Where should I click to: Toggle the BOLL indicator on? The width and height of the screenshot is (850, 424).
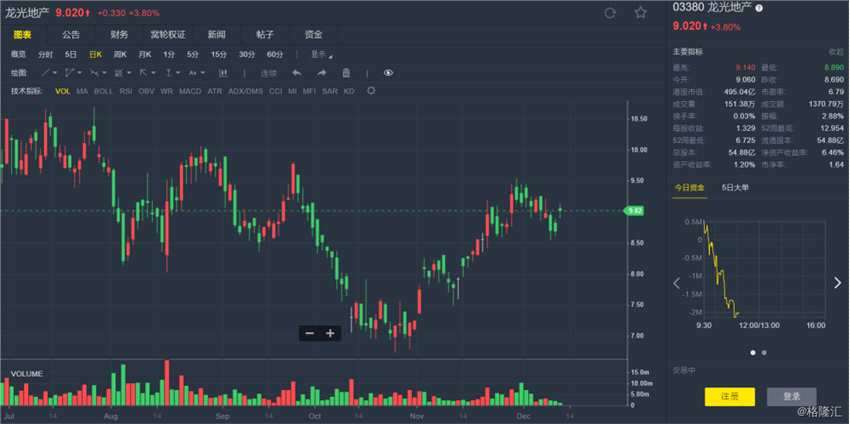[x=103, y=91]
